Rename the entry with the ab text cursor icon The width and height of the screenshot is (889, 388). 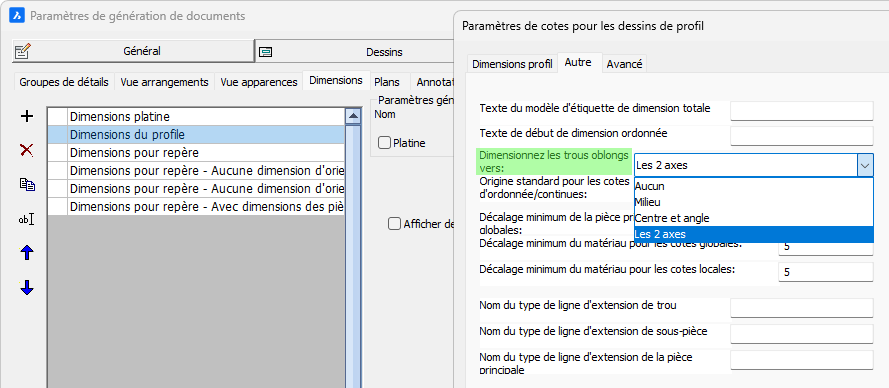tap(27, 219)
